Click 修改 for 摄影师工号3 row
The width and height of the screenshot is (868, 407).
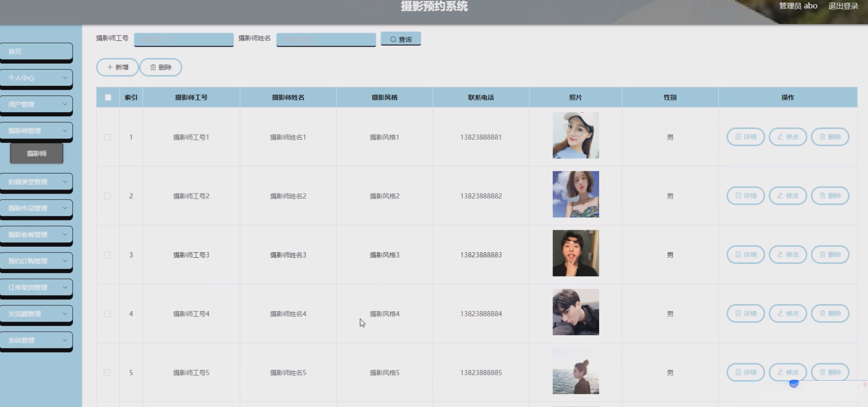788,254
